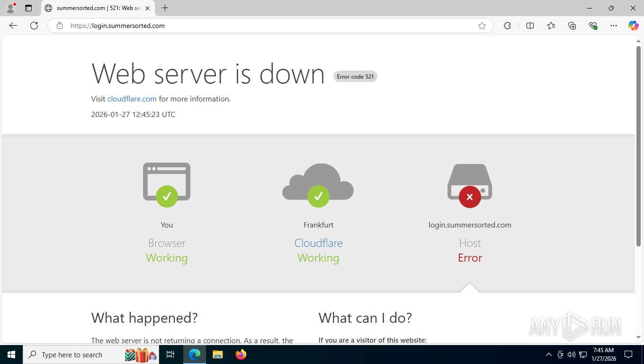Open the Windows Start menu
The width and height of the screenshot is (644, 364).
click(x=11, y=355)
